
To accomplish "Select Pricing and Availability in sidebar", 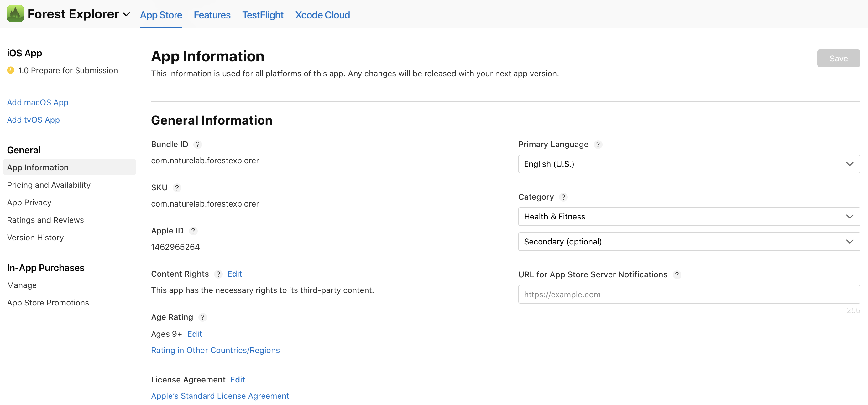I will [x=49, y=185].
